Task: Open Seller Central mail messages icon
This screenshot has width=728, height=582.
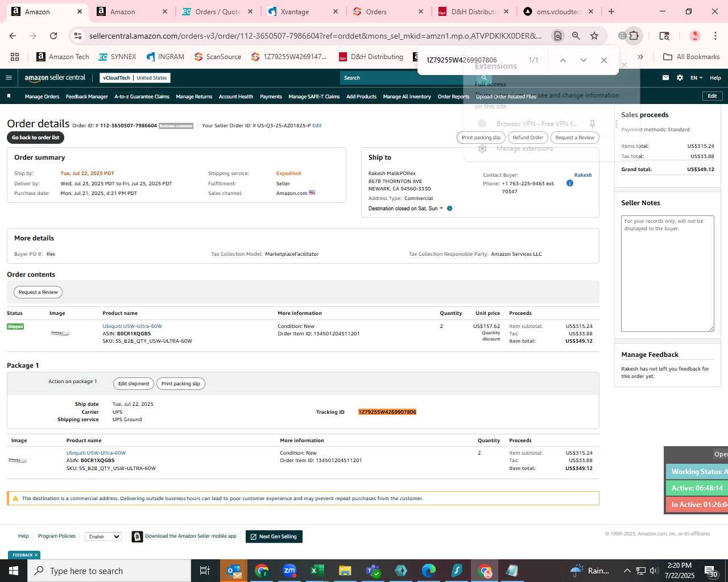Action: (665, 78)
